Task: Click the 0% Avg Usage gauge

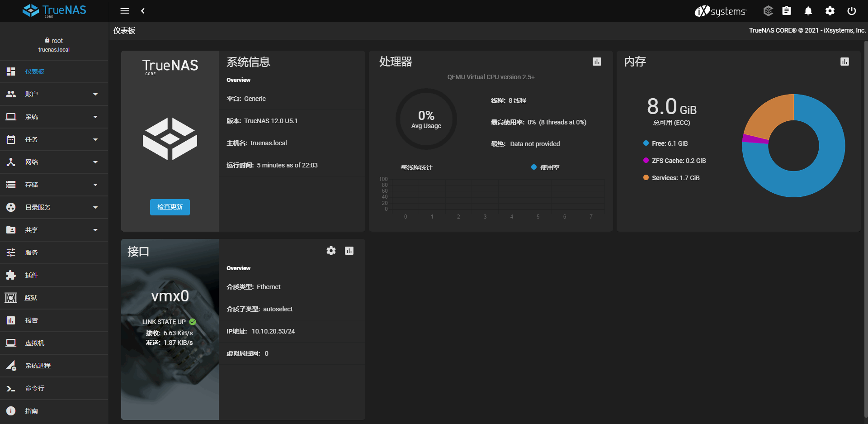Action: coord(426,119)
